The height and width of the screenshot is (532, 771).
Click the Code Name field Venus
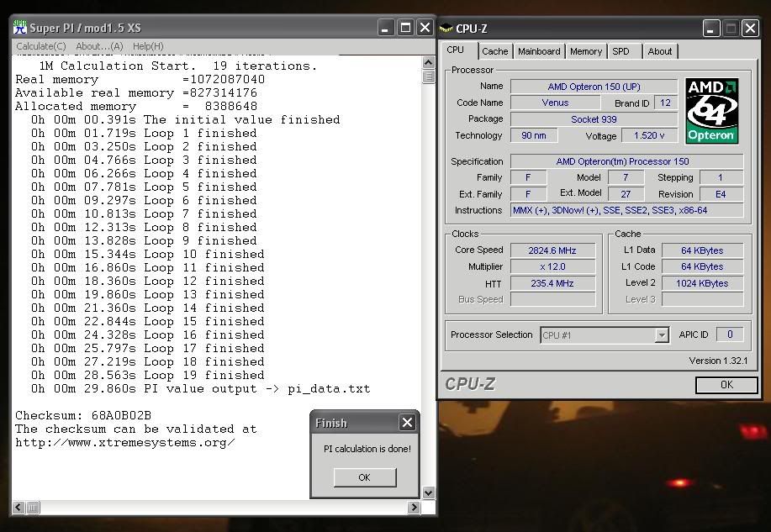tap(555, 103)
